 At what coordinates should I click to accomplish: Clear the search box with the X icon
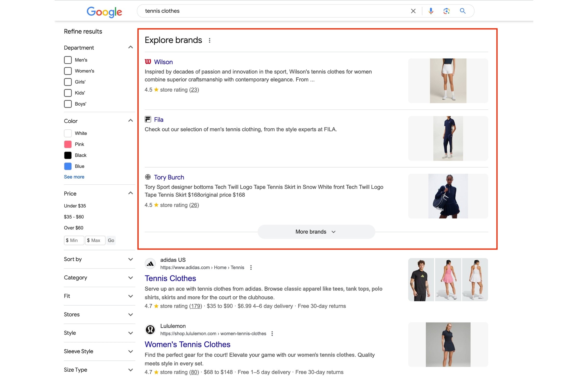(413, 11)
